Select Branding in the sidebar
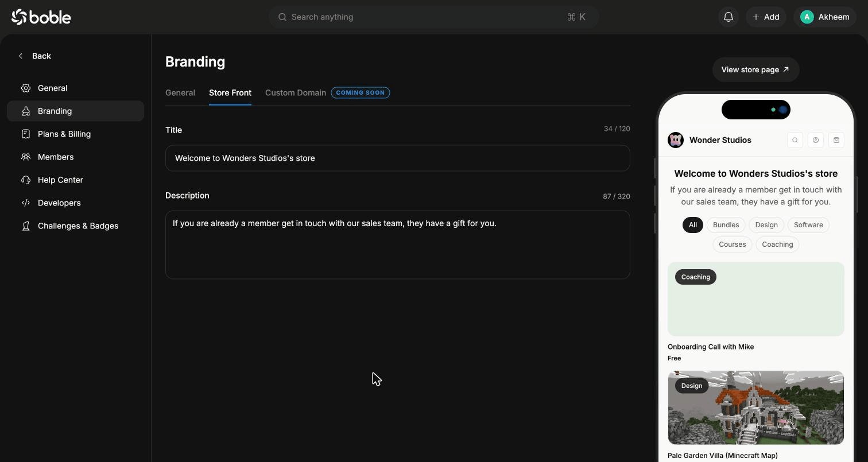This screenshot has height=462, width=868. [75, 111]
